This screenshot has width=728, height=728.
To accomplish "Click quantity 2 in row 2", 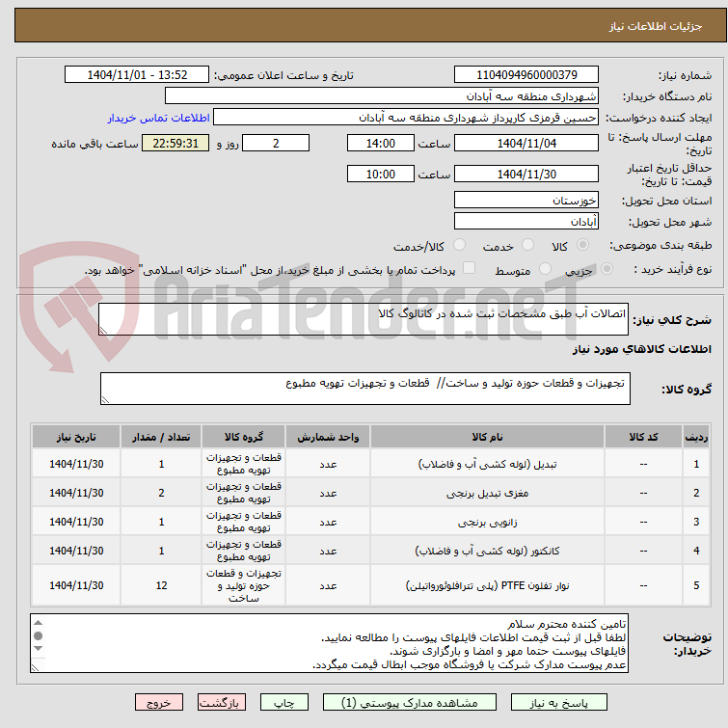I will point(161,493).
